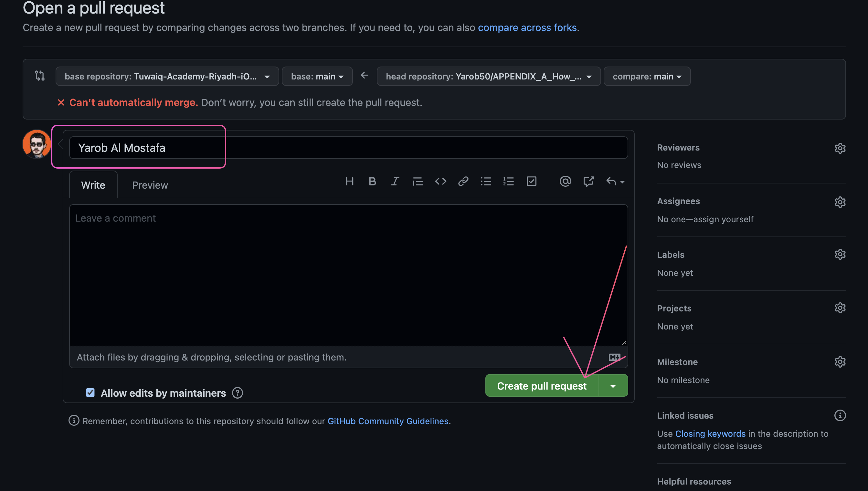868x491 pixels.
Task: Add a numbered list
Action: pos(508,181)
